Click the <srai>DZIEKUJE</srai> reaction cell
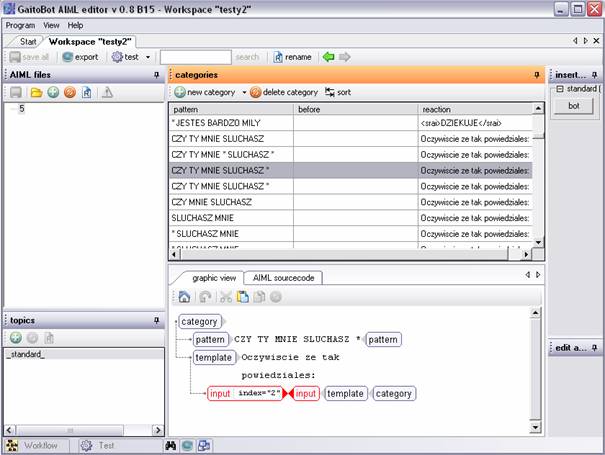605x455 pixels. tap(475, 123)
